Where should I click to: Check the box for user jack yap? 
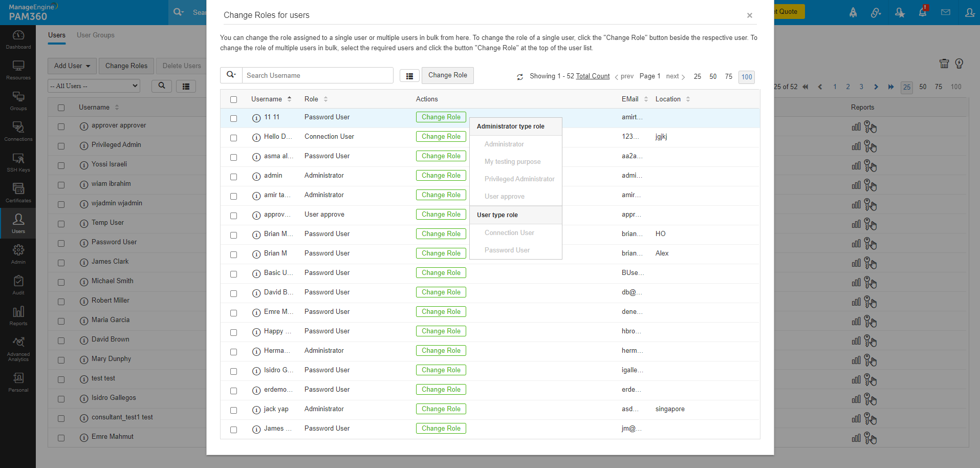pos(234,410)
